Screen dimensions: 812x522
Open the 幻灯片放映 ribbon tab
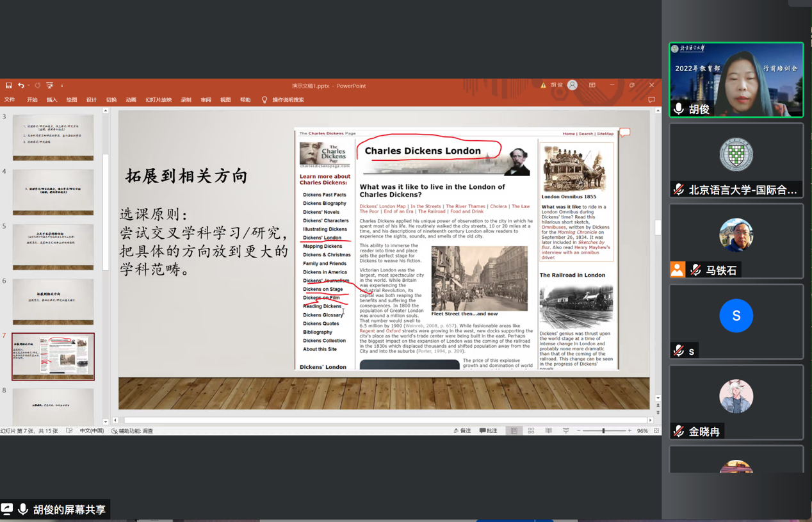coord(158,100)
